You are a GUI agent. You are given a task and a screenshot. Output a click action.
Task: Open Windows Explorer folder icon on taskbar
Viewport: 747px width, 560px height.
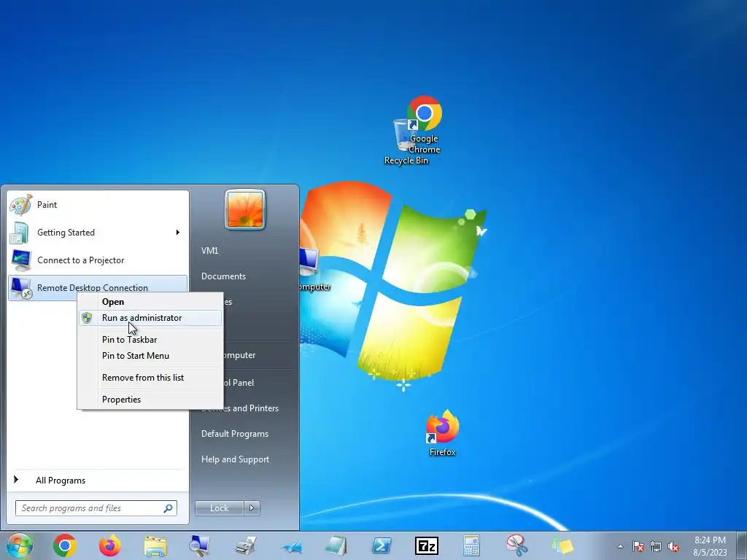click(x=155, y=546)
